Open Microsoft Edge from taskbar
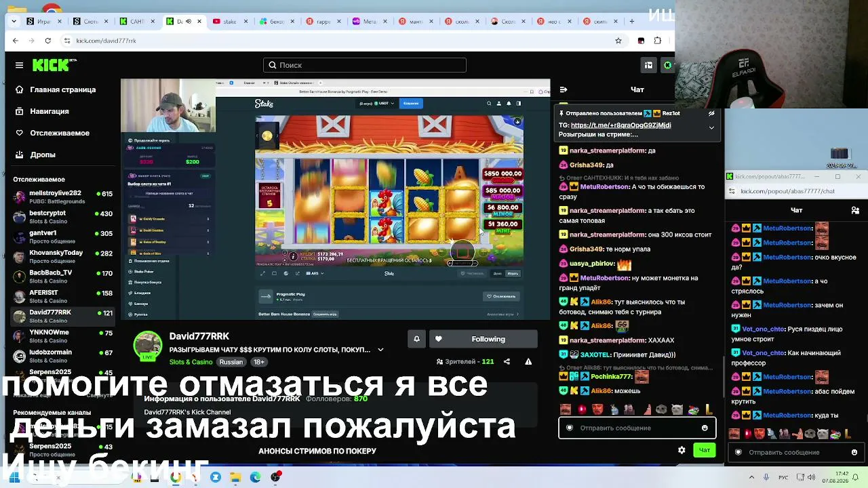The height and width of the screenshot is (488, 868). click(x=256, y=477)
